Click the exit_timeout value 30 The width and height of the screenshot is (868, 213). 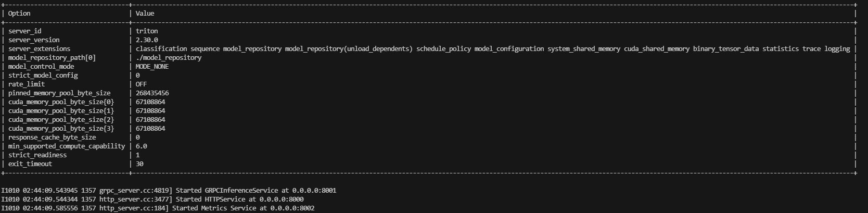click(x=139, y=164)
